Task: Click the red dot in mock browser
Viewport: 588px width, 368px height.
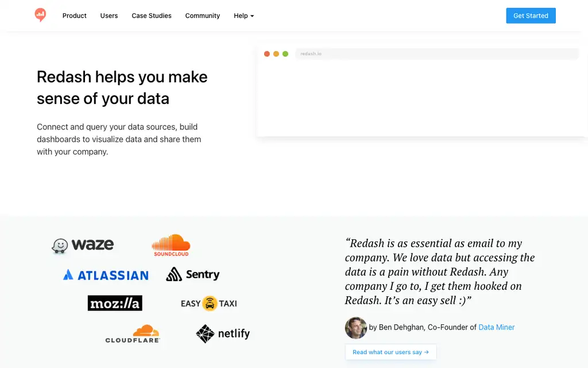Action: [267, 53]
